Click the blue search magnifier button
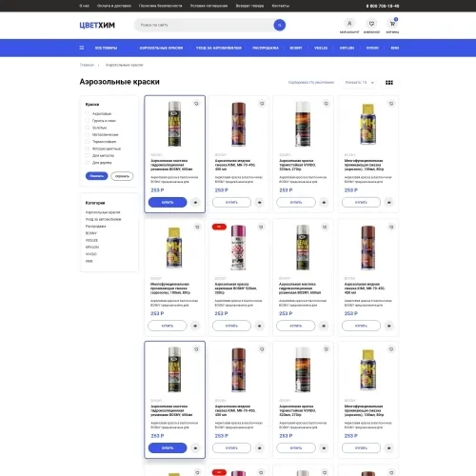 [279, 25]
